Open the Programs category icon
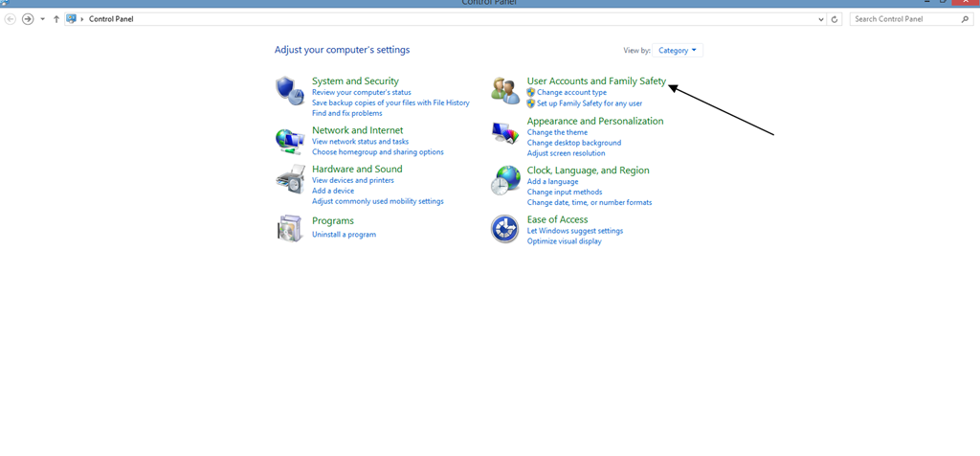This screenshot has height=456, width=980. coord(290,228)
